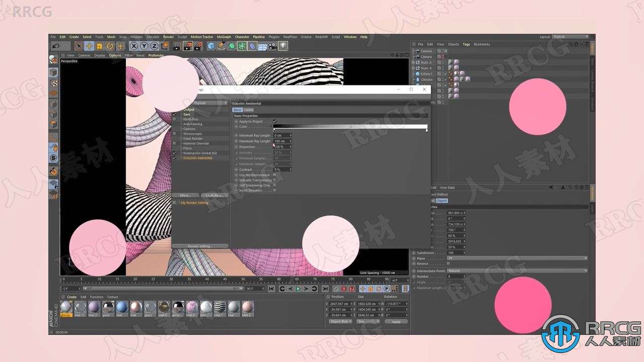
Task: Expand the Nulo .3 object tree
Action: click(413, 62)
